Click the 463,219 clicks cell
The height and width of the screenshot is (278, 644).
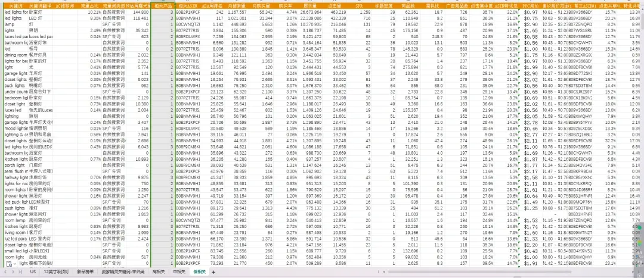coord(335,13)
